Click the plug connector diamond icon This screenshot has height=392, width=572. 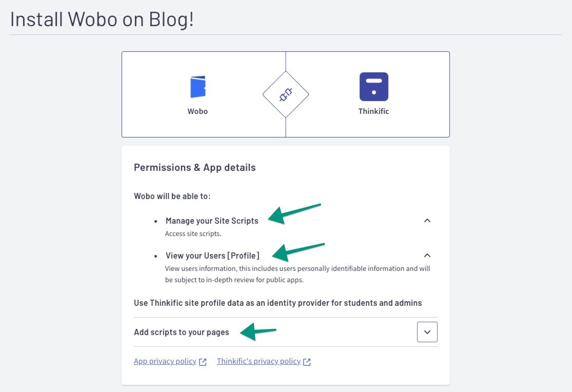point(286,94)
